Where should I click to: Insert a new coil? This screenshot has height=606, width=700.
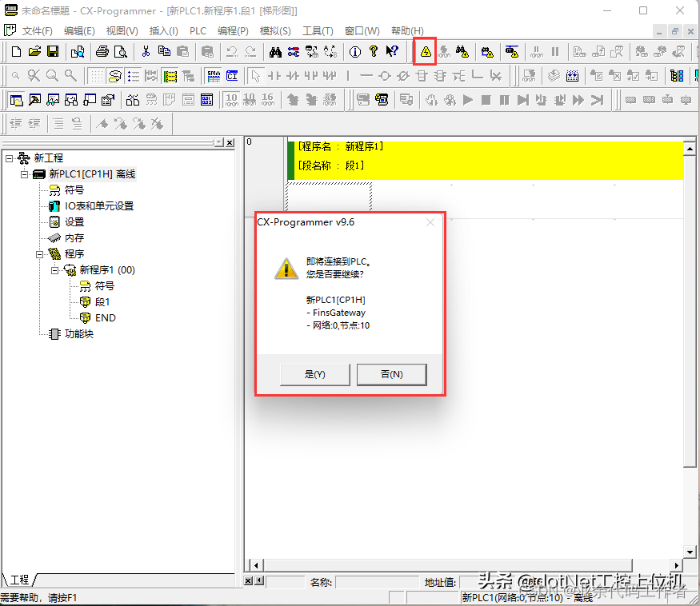(x=384, y=76)
